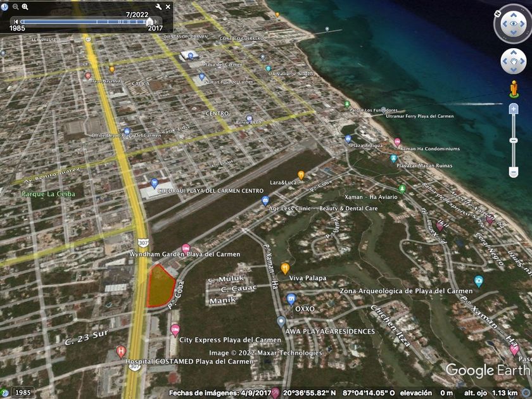
Task: Click the Av. Benito Juarez street label
Action: point(52,175)
